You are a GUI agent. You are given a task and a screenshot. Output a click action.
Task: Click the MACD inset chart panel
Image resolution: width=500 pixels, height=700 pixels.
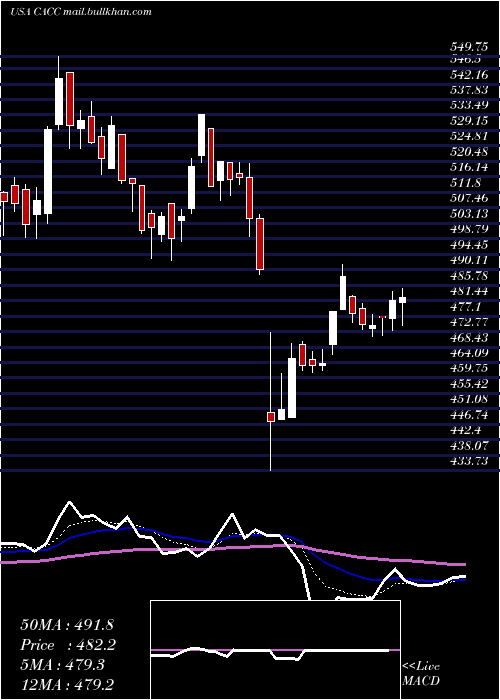point(275,650)
